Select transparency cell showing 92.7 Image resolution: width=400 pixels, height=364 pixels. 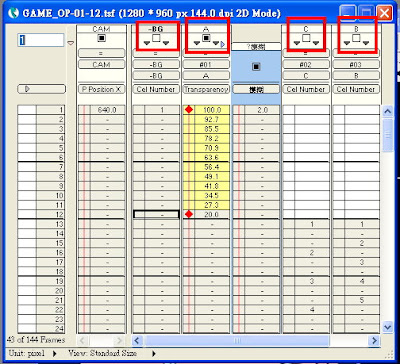click(212, 119)
